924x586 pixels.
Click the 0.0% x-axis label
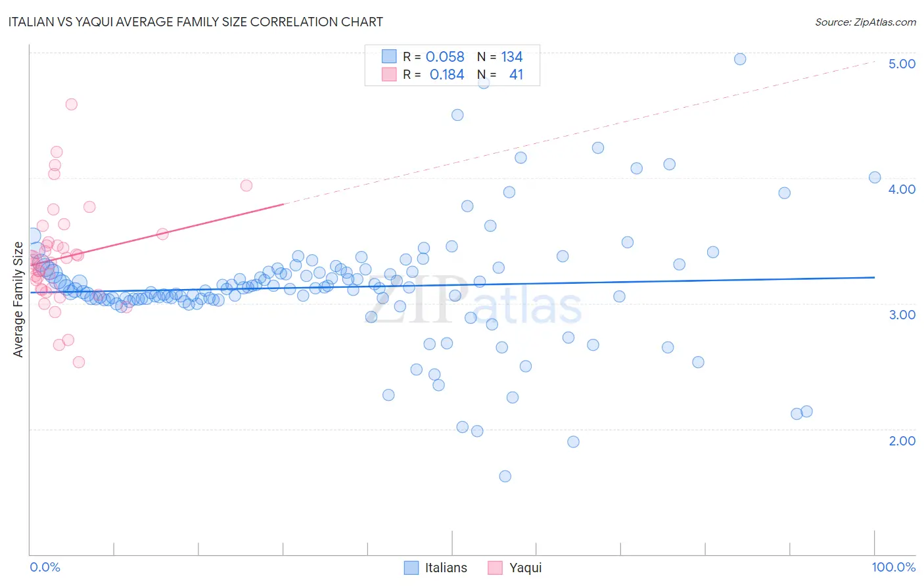click(45, 567)
